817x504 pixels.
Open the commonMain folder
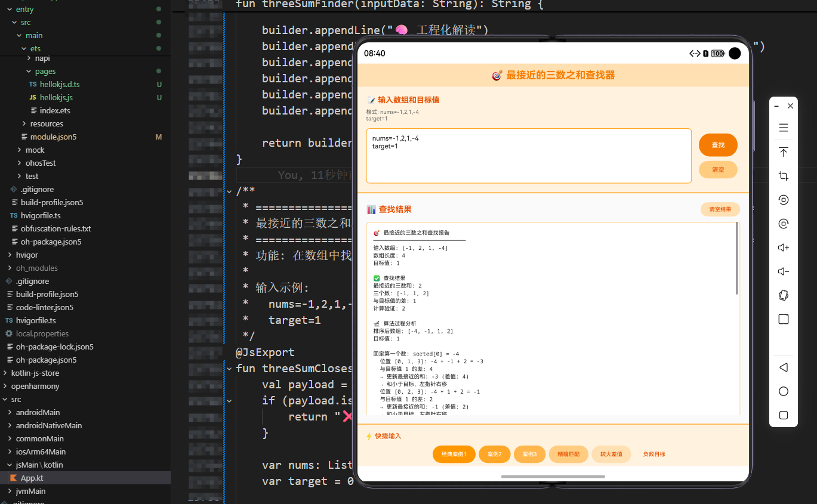click(x=39, y=438)
